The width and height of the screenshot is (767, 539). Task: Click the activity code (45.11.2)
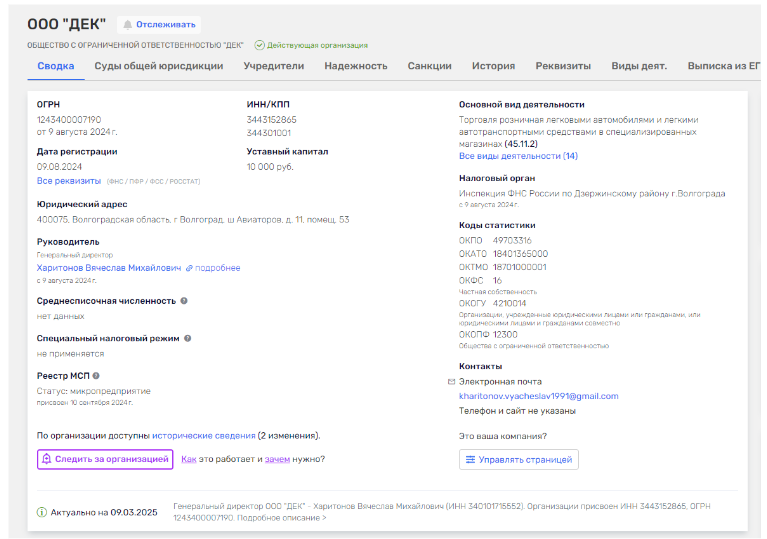tap(521, 144)
